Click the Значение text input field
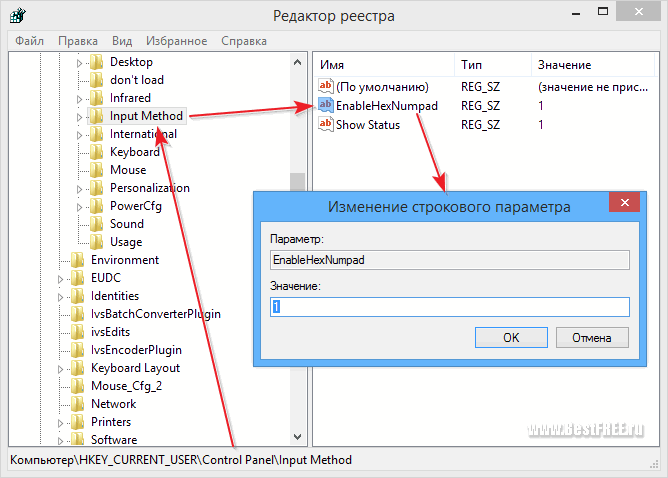 pyautogui.click(x=449, y=307)
